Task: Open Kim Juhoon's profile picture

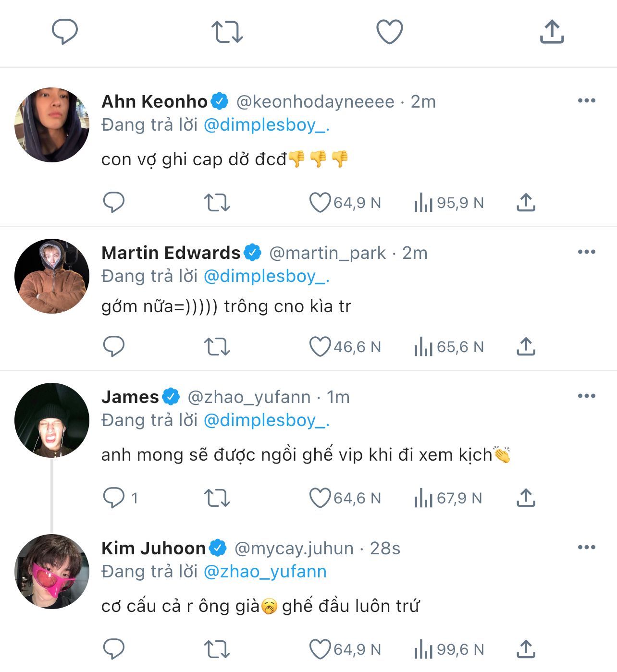Action: click(x=52, y=572)
